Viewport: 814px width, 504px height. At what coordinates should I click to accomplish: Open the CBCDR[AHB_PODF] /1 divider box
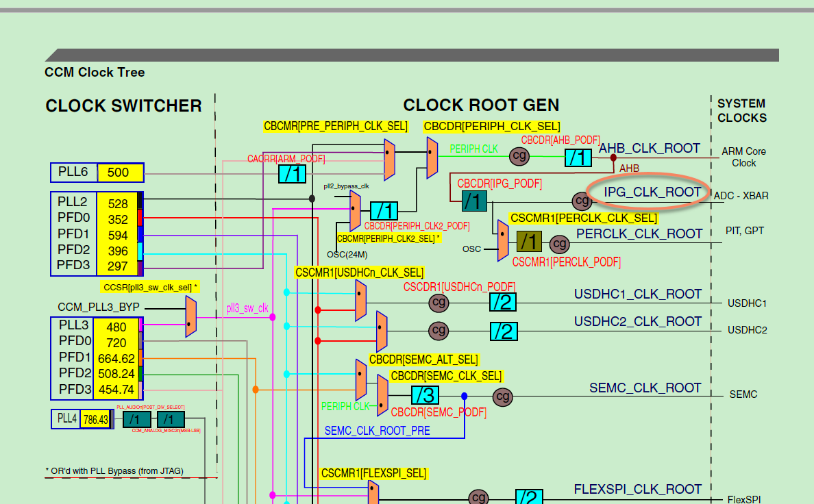(x=578, y=157)
